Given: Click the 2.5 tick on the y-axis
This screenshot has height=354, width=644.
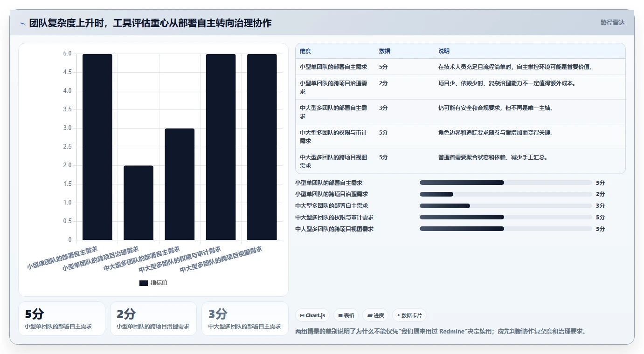Looking at the screenshot, I should [67, 147].
